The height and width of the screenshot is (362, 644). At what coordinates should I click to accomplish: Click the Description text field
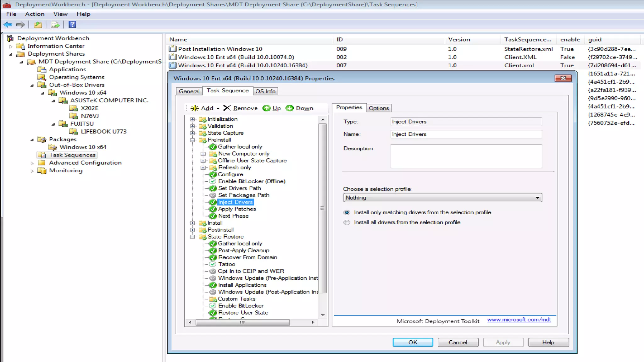466,156
